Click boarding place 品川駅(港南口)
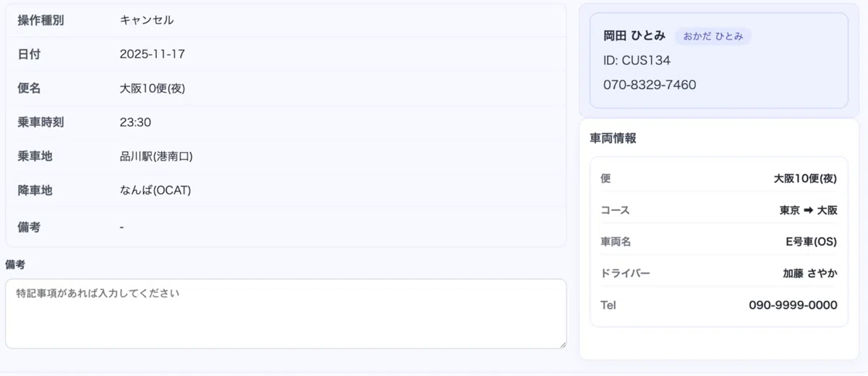The image size is (868, 376). coord(156,156)
